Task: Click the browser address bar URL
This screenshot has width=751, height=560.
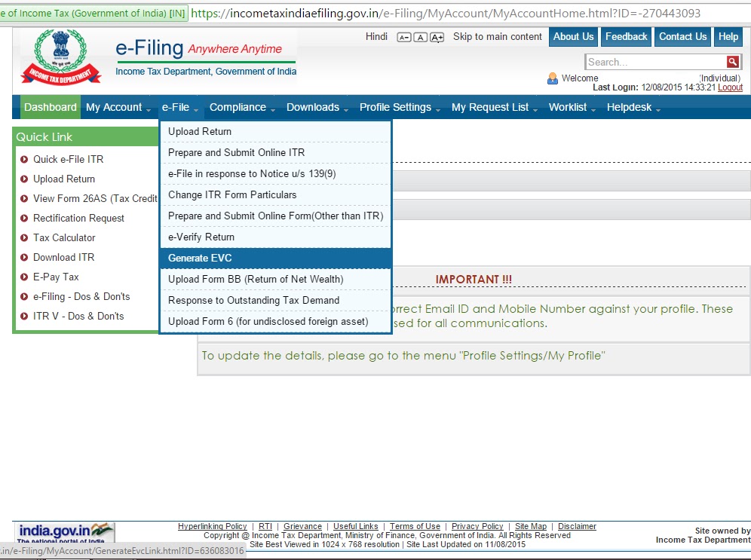Action: coord(446,14)
